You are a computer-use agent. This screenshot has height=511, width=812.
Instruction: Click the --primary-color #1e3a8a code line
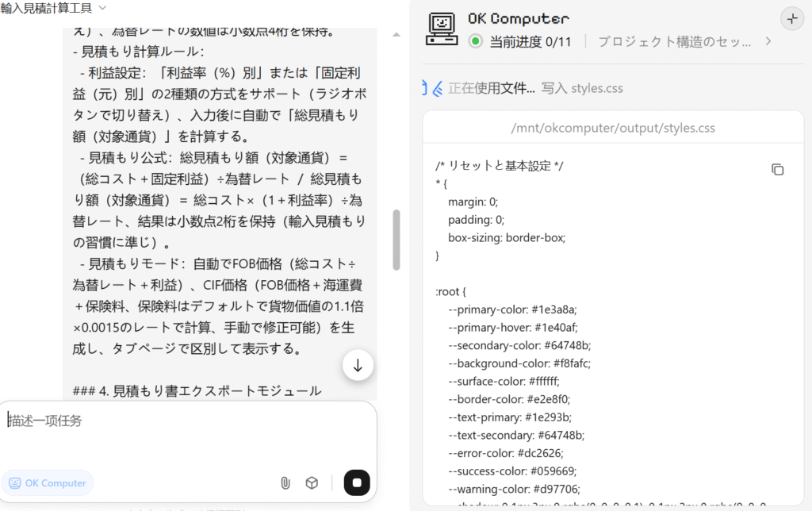[513, 309]
